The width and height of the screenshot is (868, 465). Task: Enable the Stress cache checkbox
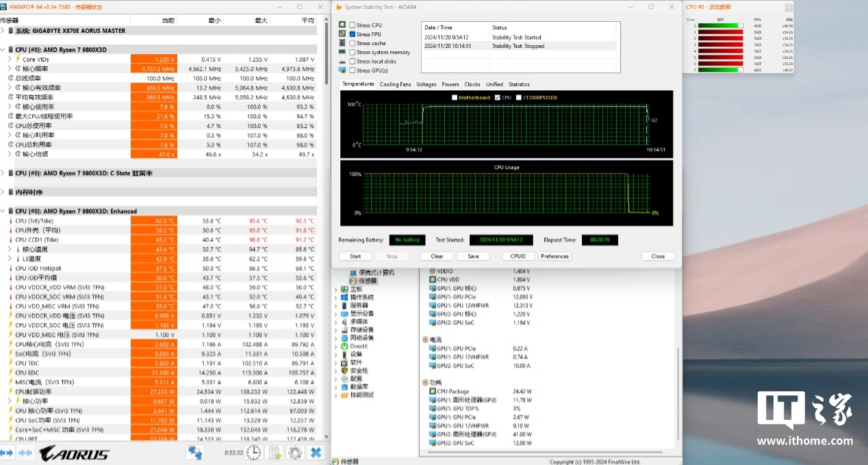[353, 43]
